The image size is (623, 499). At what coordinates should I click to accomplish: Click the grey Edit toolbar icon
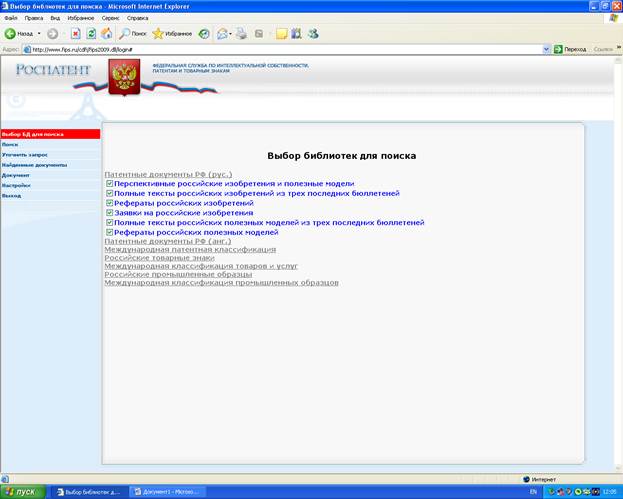tap(259, 34)
